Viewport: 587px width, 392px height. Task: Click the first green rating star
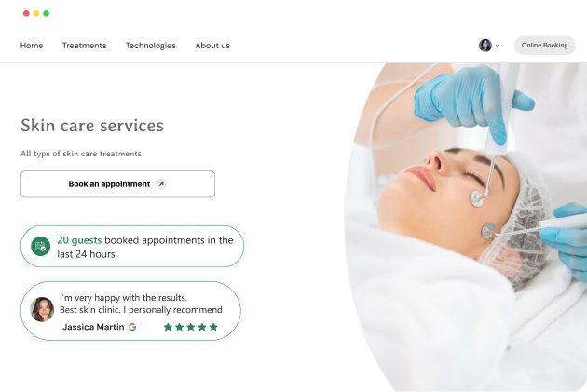(x=168, y=327)
